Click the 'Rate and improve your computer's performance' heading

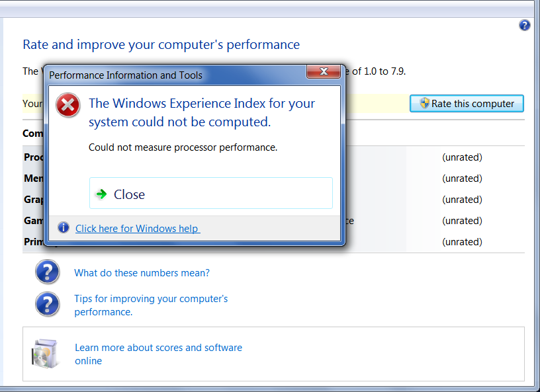161,45
